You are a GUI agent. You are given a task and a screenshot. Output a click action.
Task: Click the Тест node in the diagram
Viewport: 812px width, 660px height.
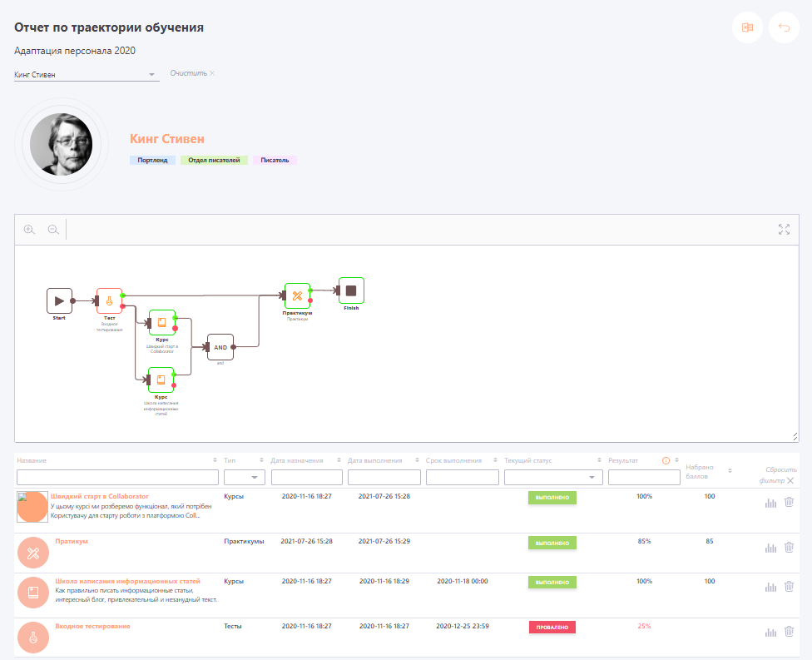pos(109,300)
